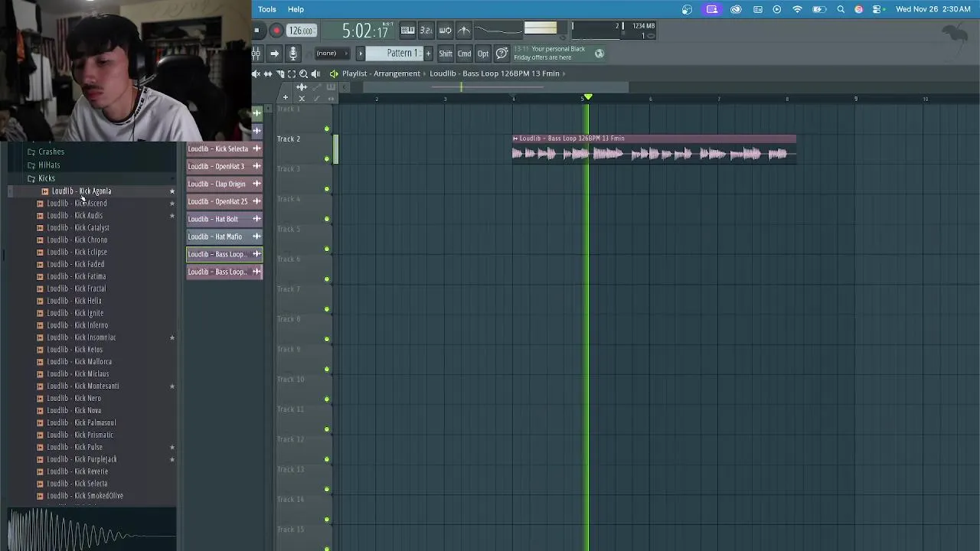Click the microphone recording icon
Image resolution: width=980 pixels, height=551 pixels.
click(292, 54)
